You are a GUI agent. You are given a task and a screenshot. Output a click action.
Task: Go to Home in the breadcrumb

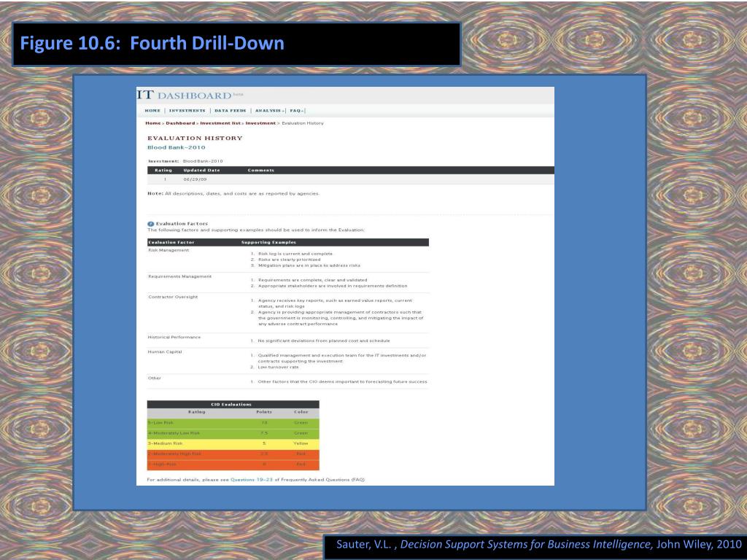[153, 123]
